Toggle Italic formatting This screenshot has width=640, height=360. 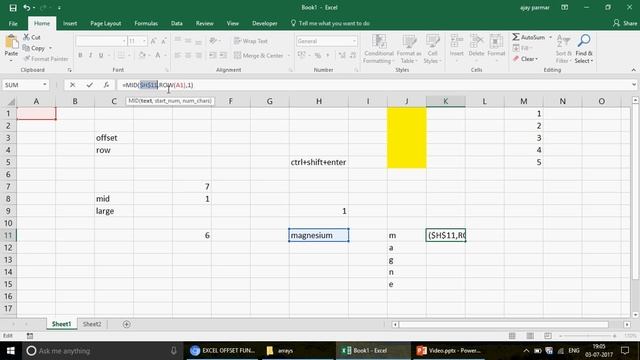pyautogui.click(x=90, y=55)
